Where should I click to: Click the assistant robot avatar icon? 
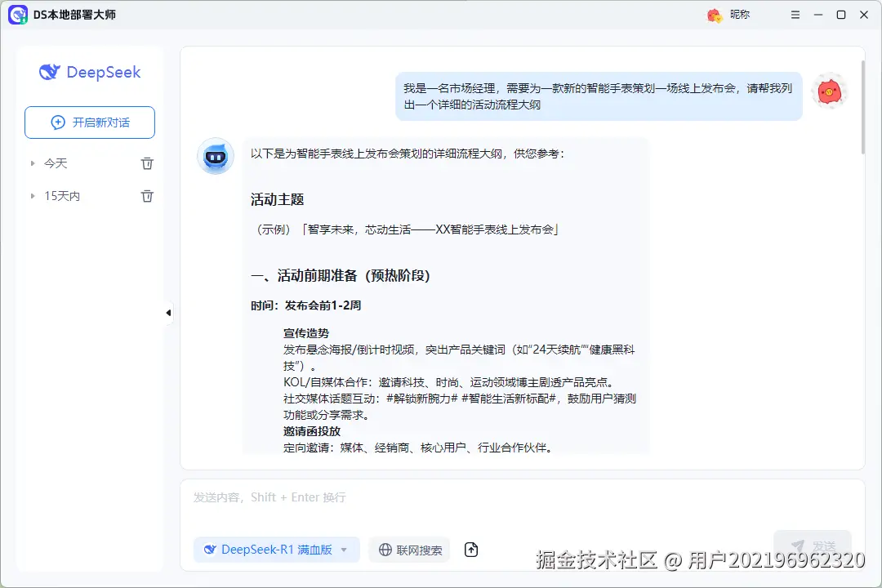(215, 156)
